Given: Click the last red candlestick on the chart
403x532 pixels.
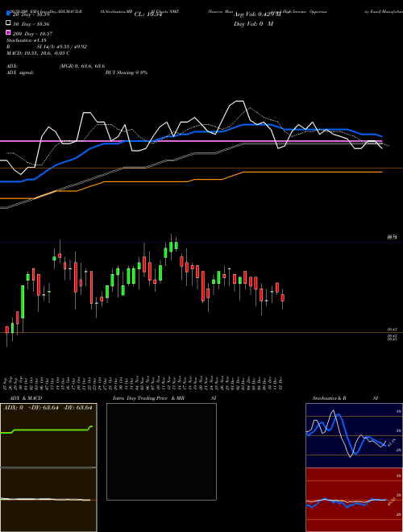Looking at the screenshot, I should pos(283,298).
